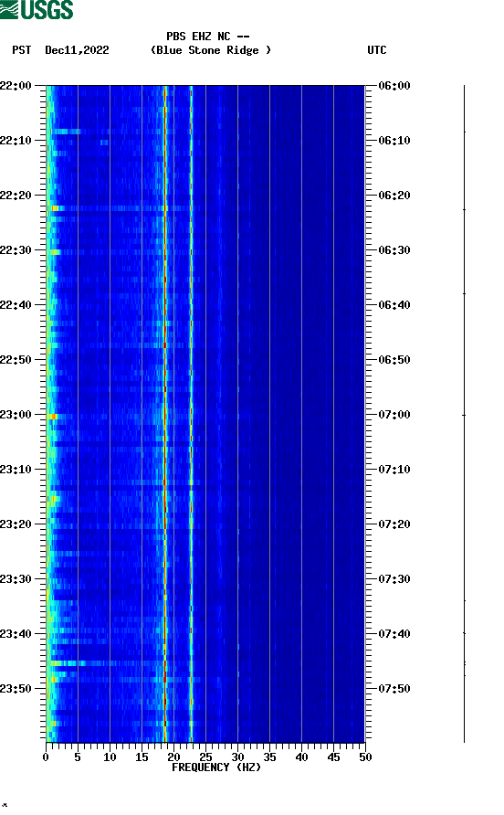504x815 pixels.
Task: Click the 10 Hz frequency tick label
Action: (110, 757)
